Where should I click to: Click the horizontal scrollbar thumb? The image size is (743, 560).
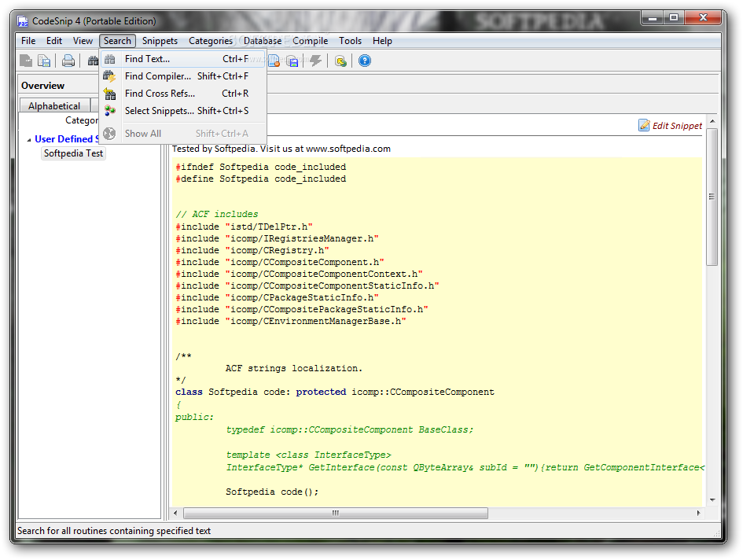tap(336, 513)
